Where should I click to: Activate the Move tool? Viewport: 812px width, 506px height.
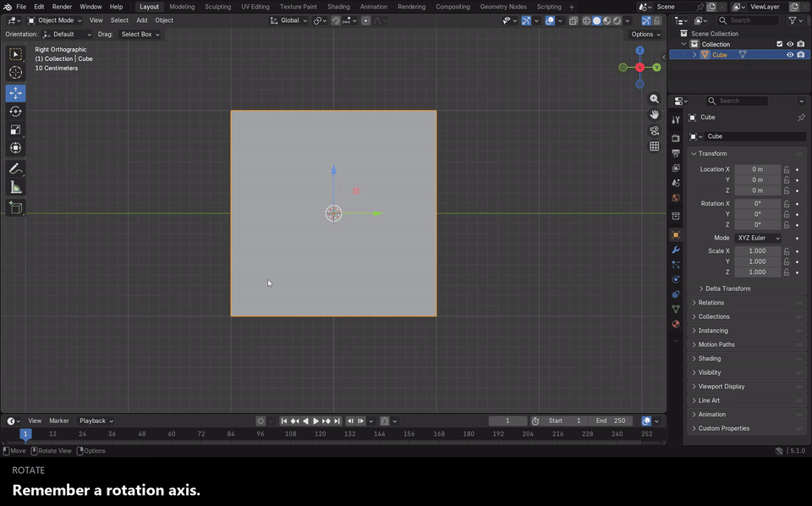15,93
